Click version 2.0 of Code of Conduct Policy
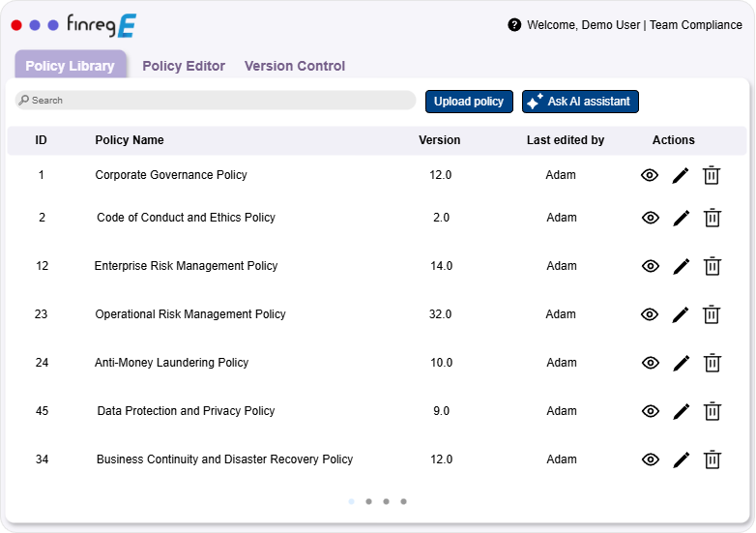 [x=441, y=217]
